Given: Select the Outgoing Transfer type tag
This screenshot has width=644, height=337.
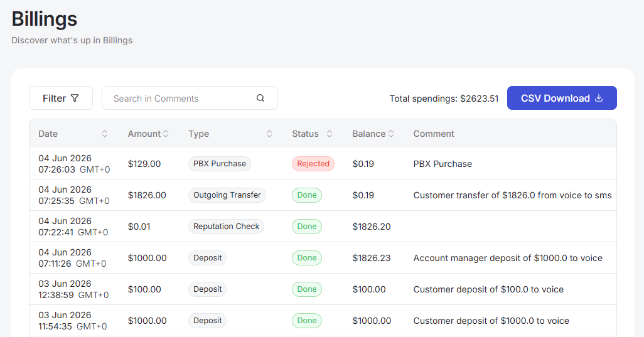Looking at the screenshot, I should 227,195.
